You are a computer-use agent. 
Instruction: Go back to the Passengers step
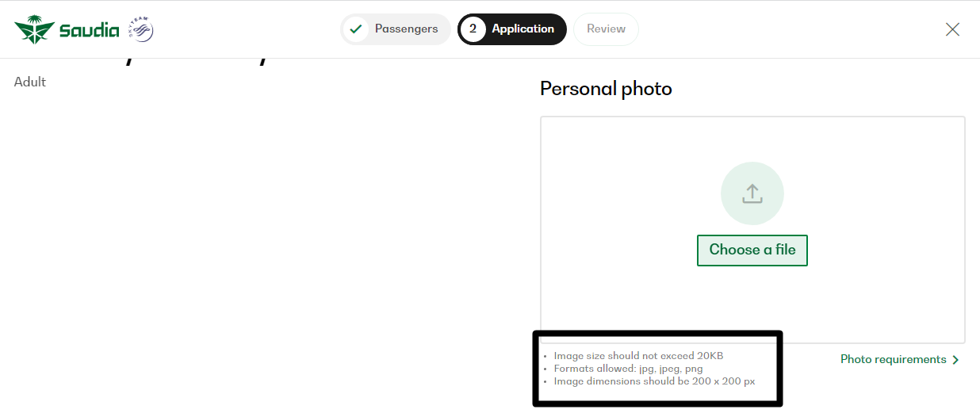click(406, 29)
